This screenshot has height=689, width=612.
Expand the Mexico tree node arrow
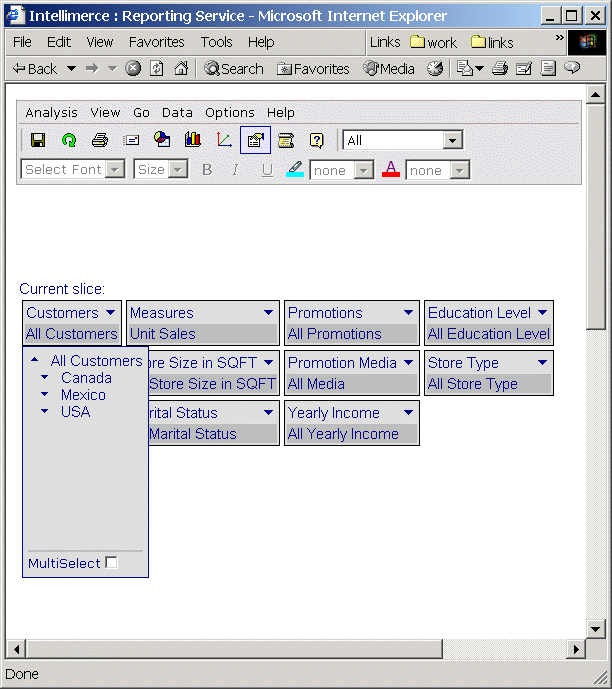coord(44,394)
